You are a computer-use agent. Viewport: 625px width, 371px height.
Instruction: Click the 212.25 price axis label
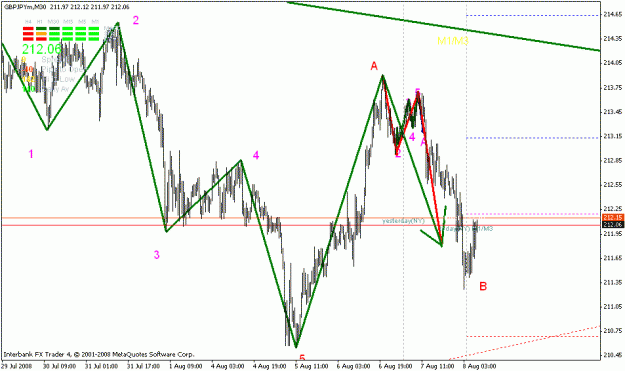613,209
